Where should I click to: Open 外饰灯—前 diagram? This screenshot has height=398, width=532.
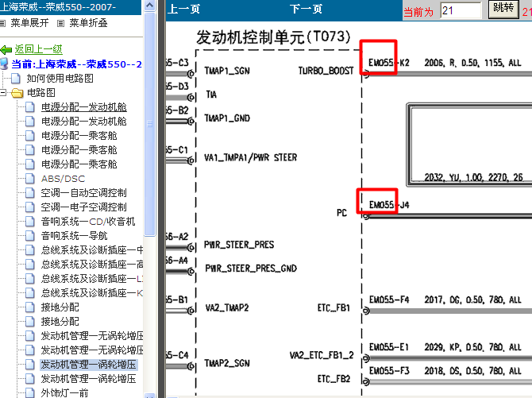click(65, 393)
